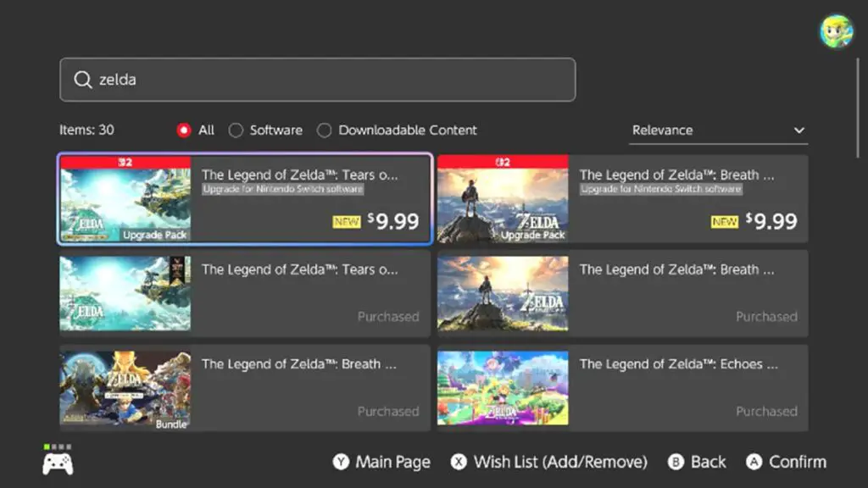The width and height of the screenshot is (868, 488).
Task: Click the yellow NEW badge on Tears upgrade
Action: coord(347,221)
